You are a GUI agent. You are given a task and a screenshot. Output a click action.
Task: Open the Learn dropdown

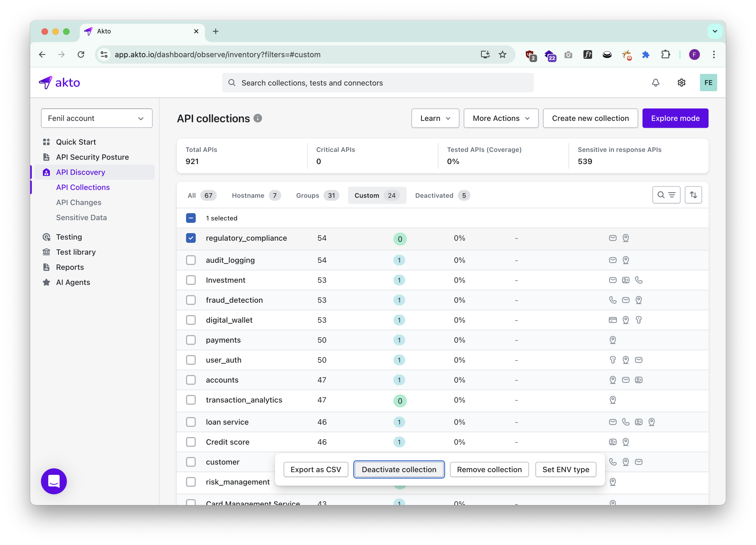coord(435,118)
